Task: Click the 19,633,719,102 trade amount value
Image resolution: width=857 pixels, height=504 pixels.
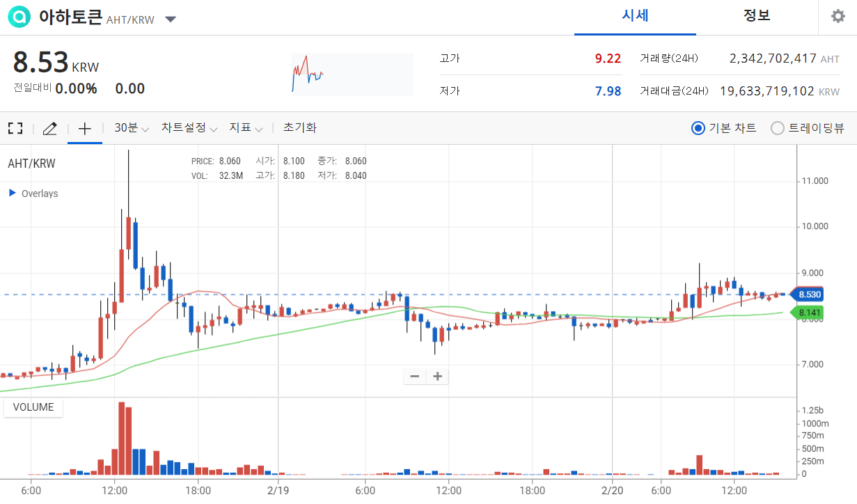Action: click(766, 91)
